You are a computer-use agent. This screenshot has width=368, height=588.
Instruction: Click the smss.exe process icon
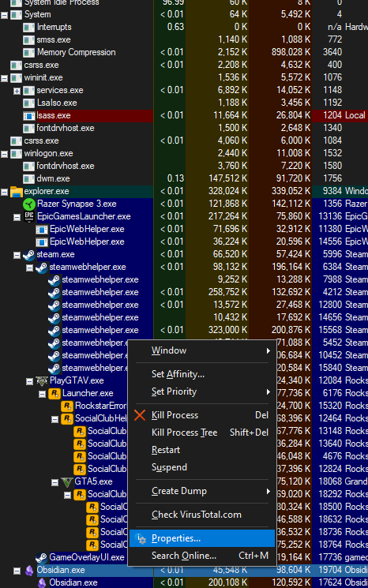(x=29, y=40)
